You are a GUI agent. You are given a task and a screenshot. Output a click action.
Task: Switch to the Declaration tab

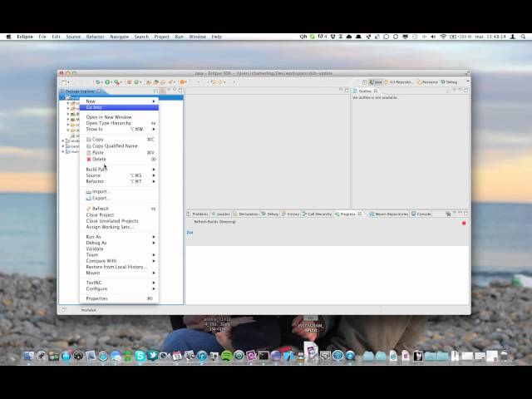[x=246, y=214]
